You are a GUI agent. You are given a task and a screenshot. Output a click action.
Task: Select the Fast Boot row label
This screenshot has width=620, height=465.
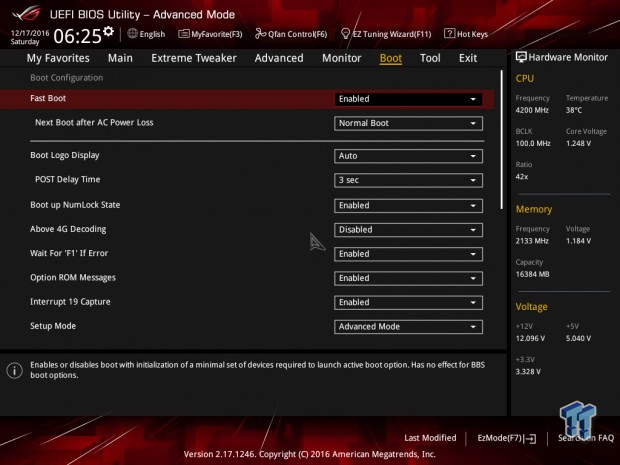48,98
